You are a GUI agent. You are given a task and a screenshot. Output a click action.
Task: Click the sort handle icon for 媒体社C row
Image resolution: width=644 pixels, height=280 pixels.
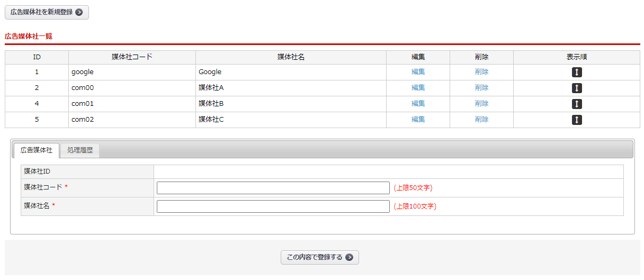(577, 120)
